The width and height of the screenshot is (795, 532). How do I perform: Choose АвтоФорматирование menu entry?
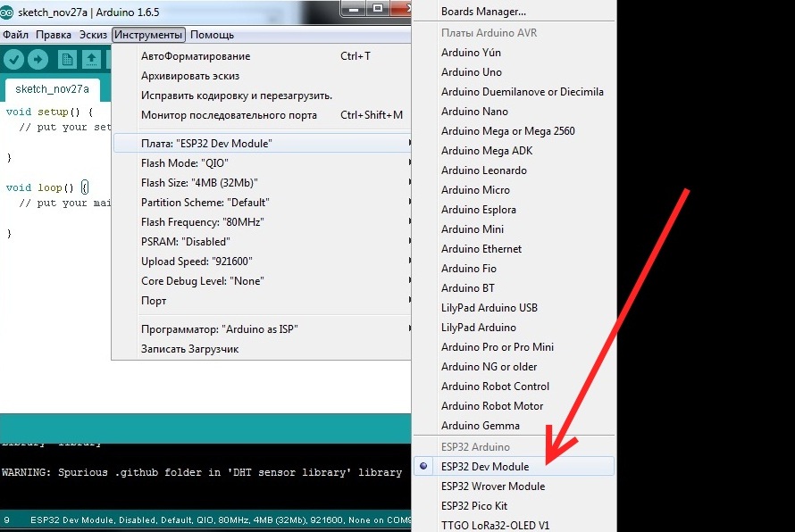pos(262,56)
